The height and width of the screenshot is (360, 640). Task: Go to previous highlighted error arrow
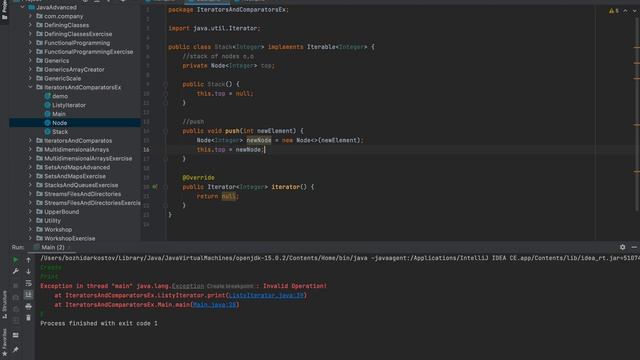(x=625, y=11)
